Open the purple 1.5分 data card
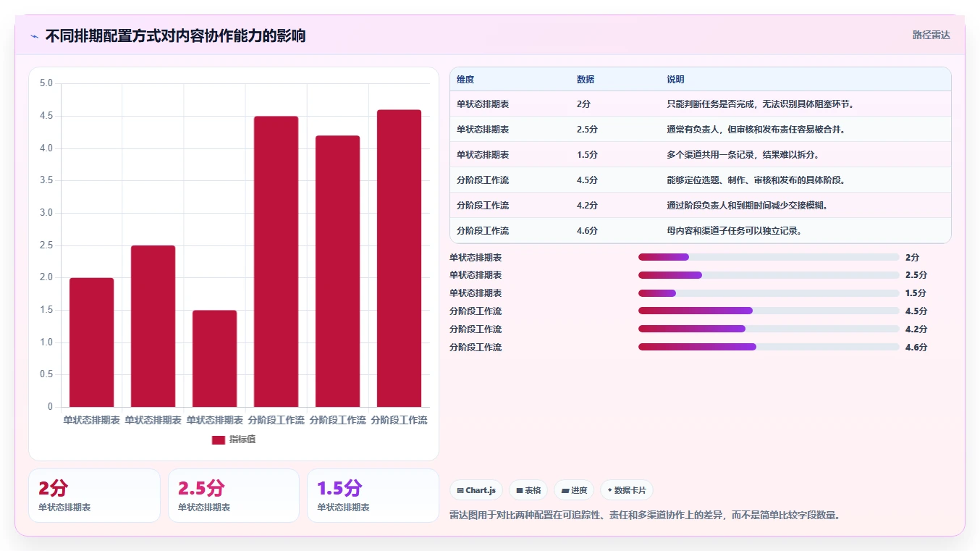This screenshot has height=551, width=980. tap(373, 495)
